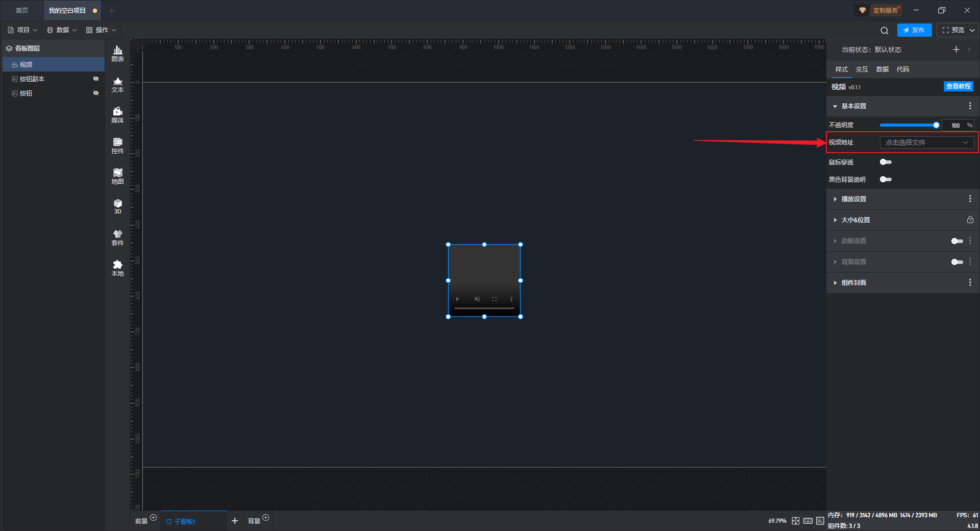Click the search magnifier icon
This screenshot has height=531, width=980.
pos(885,30)
